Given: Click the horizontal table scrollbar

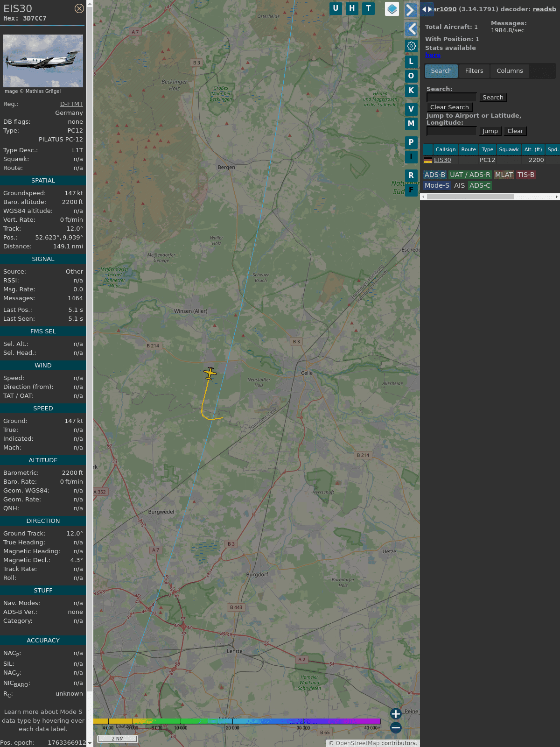Looking at the screenshot, I should [x=470, y=197].
